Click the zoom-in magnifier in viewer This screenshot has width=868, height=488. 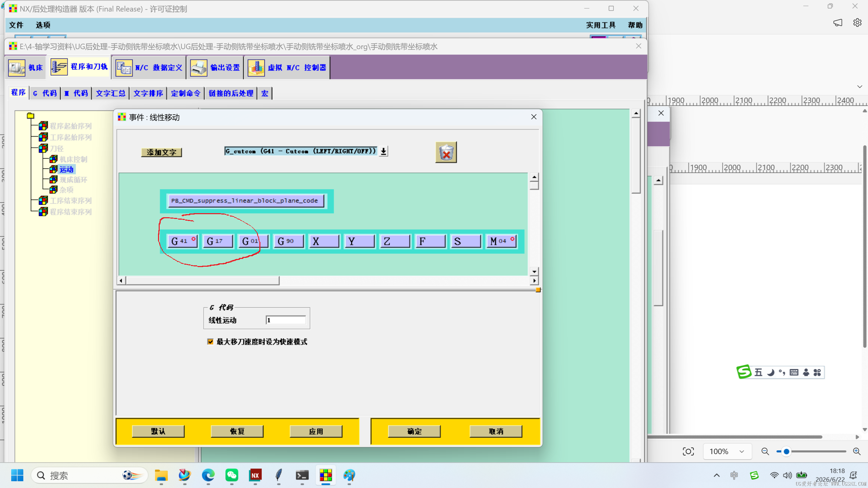tap(856, 451)
